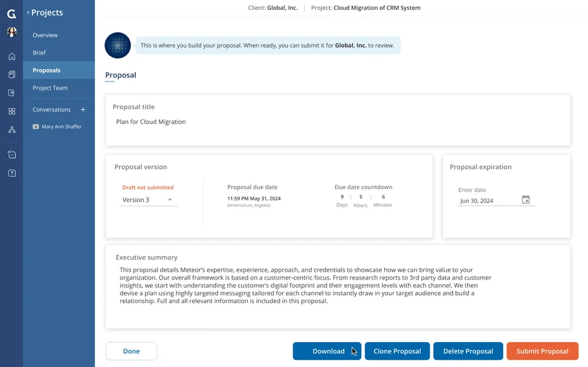Click the back chevron next to Projects

(x=27, y=12)
